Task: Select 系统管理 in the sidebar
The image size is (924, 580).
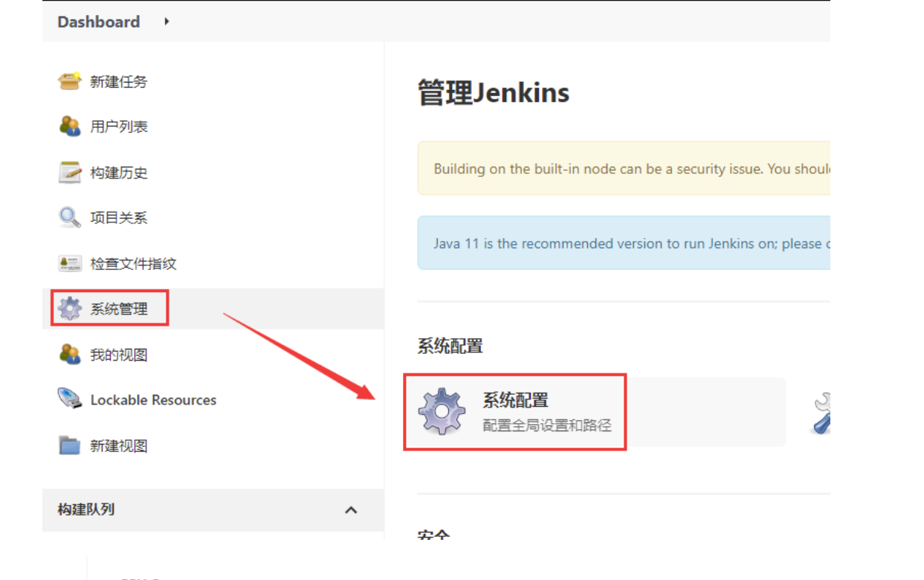Action: coord(119,309)
